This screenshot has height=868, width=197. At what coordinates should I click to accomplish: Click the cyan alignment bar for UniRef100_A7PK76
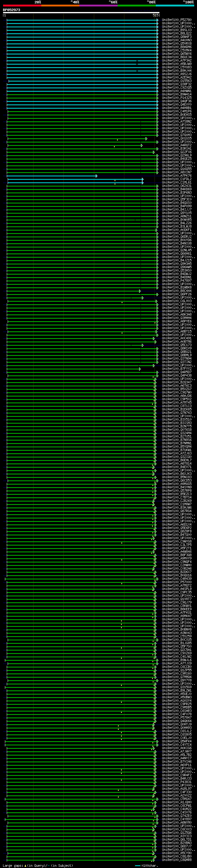pyautogui.click(x=52, y=176)
